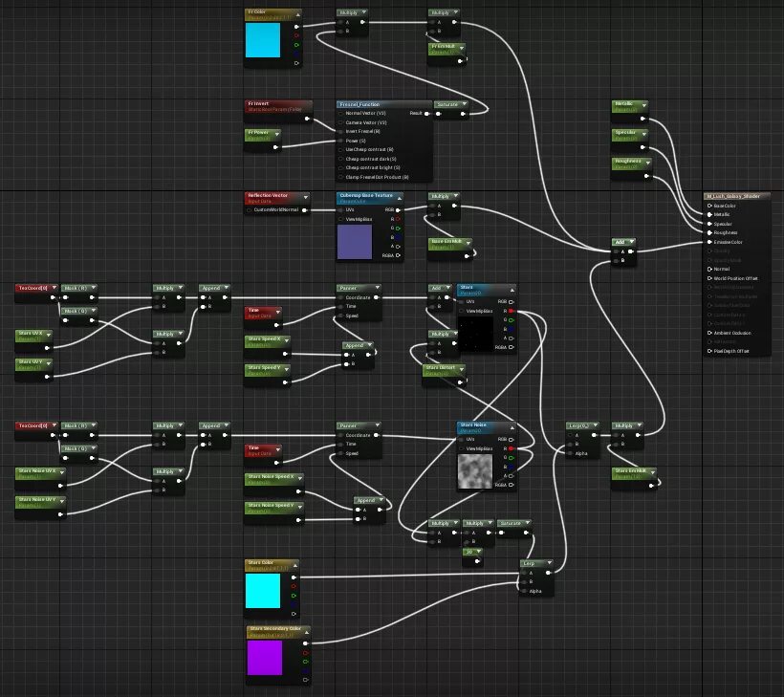Click the Fr Power node output pin
Viewport: 784px width, 697px height.
tap(275, 147)
